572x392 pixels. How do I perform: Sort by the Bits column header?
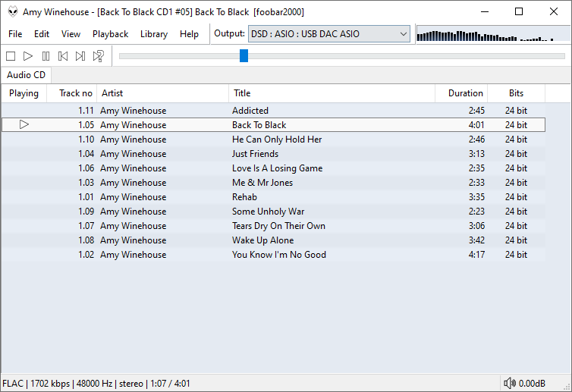pos(516,93)
